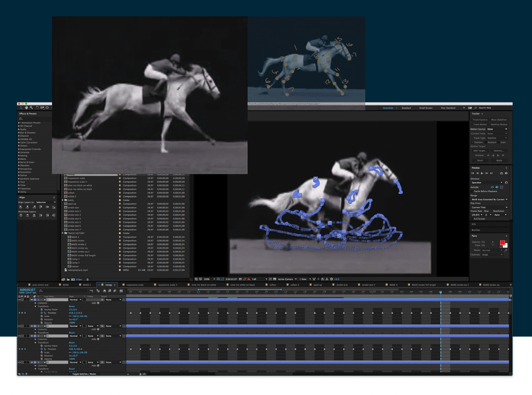Click align right edges icon
Image resolution: width=532 pixels, height=395 pixels.
click(x=34, y=207)
